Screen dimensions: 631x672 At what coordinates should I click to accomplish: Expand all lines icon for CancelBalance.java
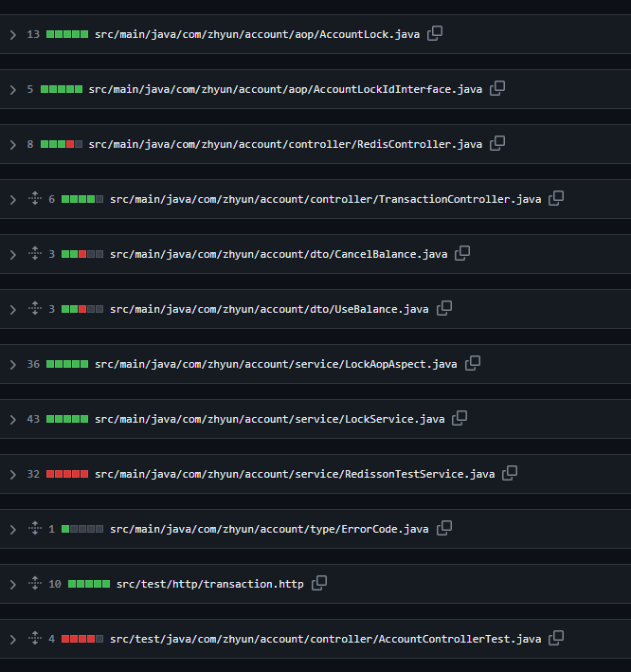[x=35, y=253]
